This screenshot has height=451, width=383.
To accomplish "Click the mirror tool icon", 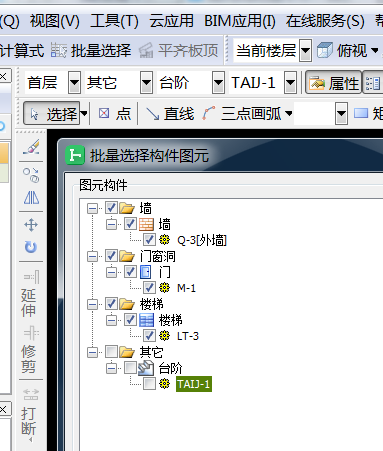I will click(31, 198).
